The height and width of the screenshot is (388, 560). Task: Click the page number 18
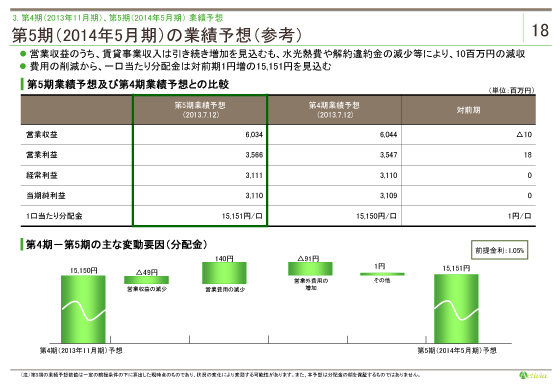pyautogui.click(x=540, y=30)
